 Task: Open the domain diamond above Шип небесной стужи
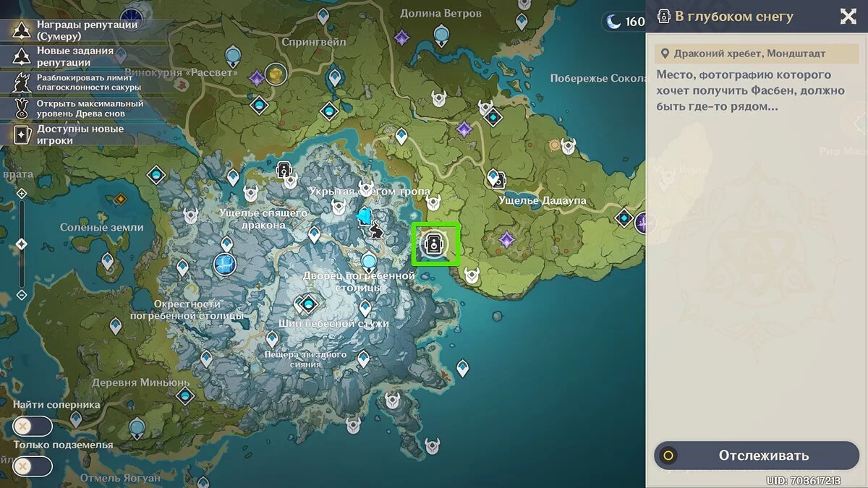click(x=310, y=303)
